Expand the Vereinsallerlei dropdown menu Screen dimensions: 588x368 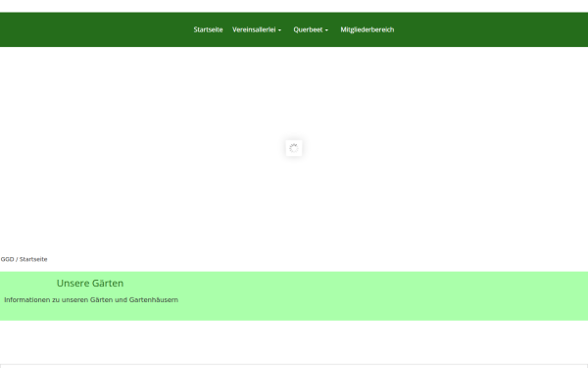[x=257, y=29]
